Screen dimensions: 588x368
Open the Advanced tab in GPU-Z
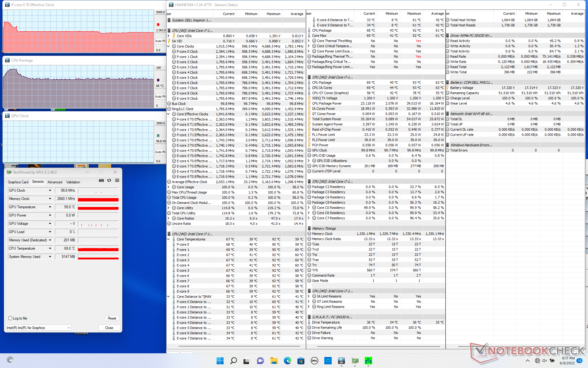(55, 182)
